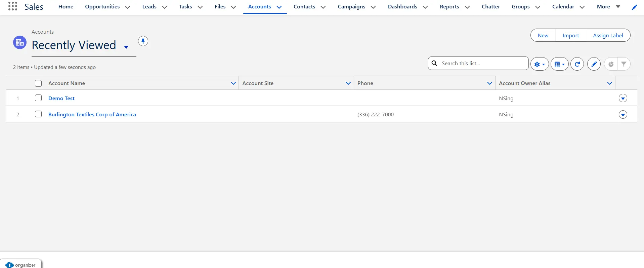Expand the Contacts tab chevron
This screenshot has height=268, width=644.
point(323,7)
